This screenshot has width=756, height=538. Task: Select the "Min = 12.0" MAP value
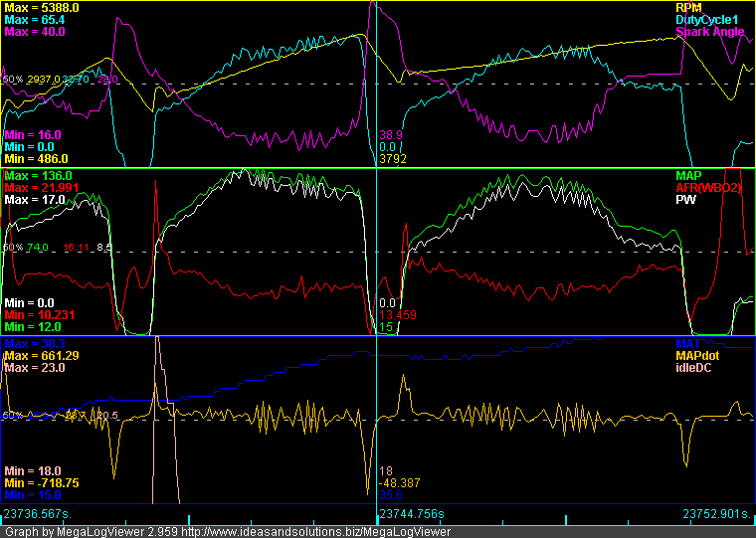pos(33,327)
